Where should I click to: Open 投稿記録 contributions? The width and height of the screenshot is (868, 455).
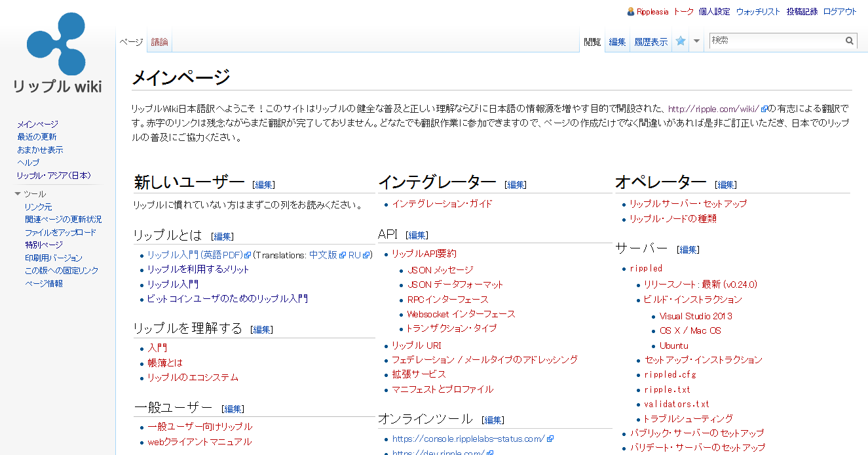click(x=802, y=12)
